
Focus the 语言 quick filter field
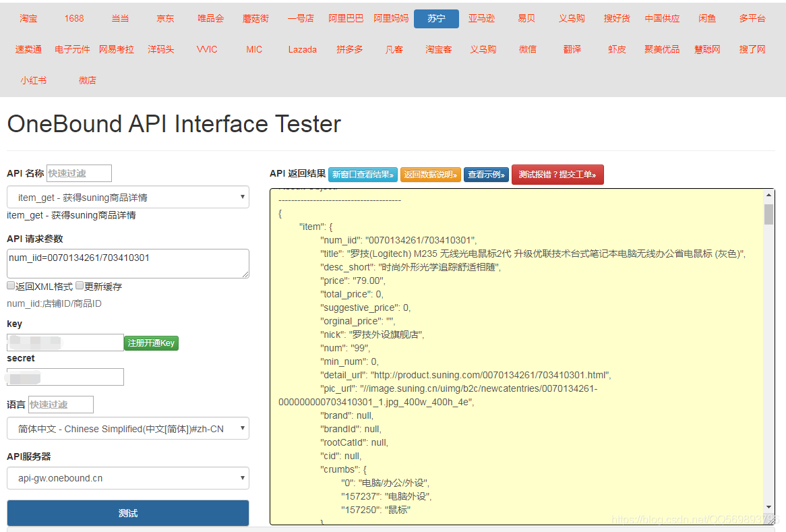coord(61,405)
